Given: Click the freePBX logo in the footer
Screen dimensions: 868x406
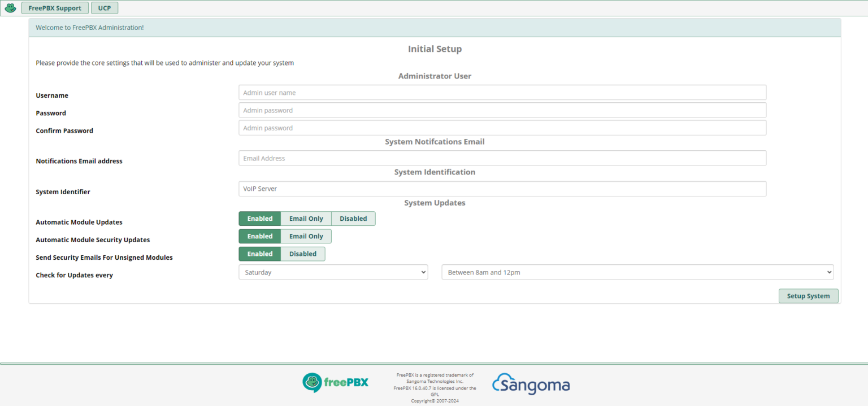Looking at the screenshot, I should [x=335, y=382].
